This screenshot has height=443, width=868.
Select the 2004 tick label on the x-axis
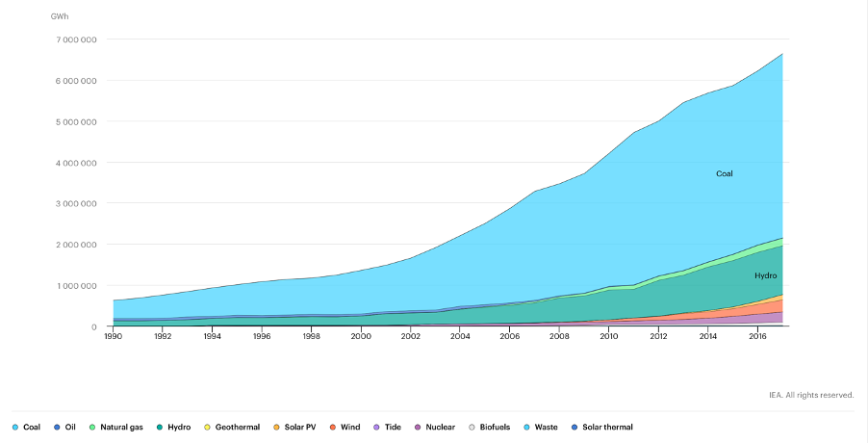click(x=460, y=338)
